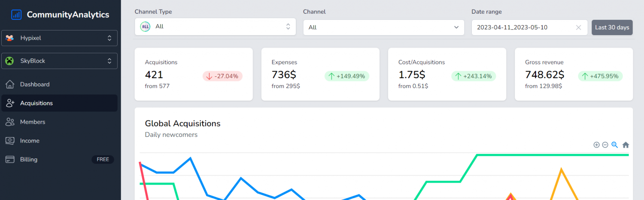Open the Members section
The height and width of the screenshot is (200, 644).
point(59,122)
